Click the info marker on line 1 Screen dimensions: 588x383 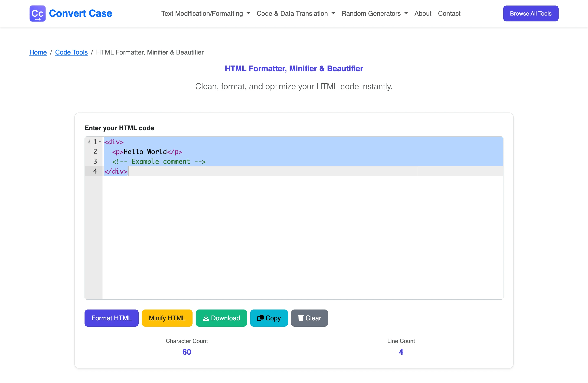click(89, 142)
